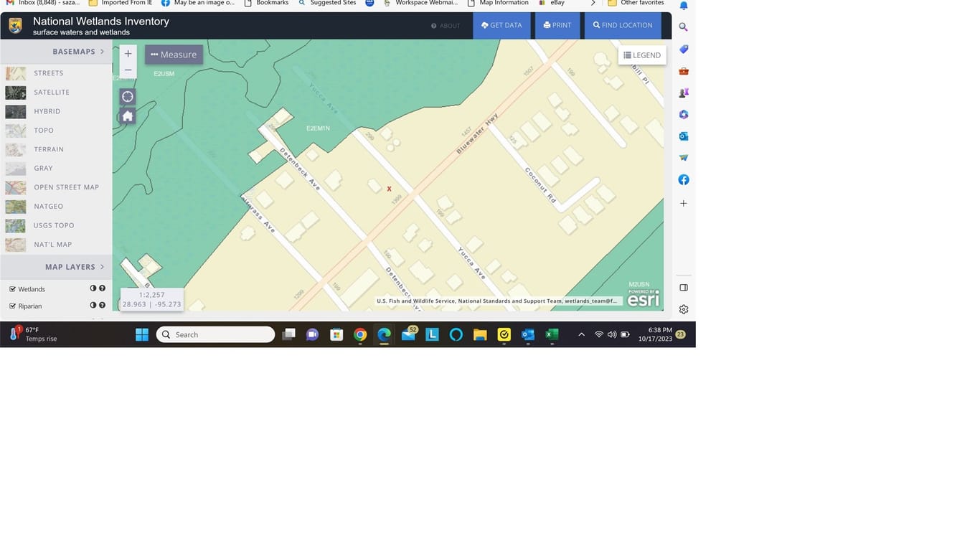980x551 pixels.
Task: Click the Bluewater Hwy label
Action: [x=477, y=134]
